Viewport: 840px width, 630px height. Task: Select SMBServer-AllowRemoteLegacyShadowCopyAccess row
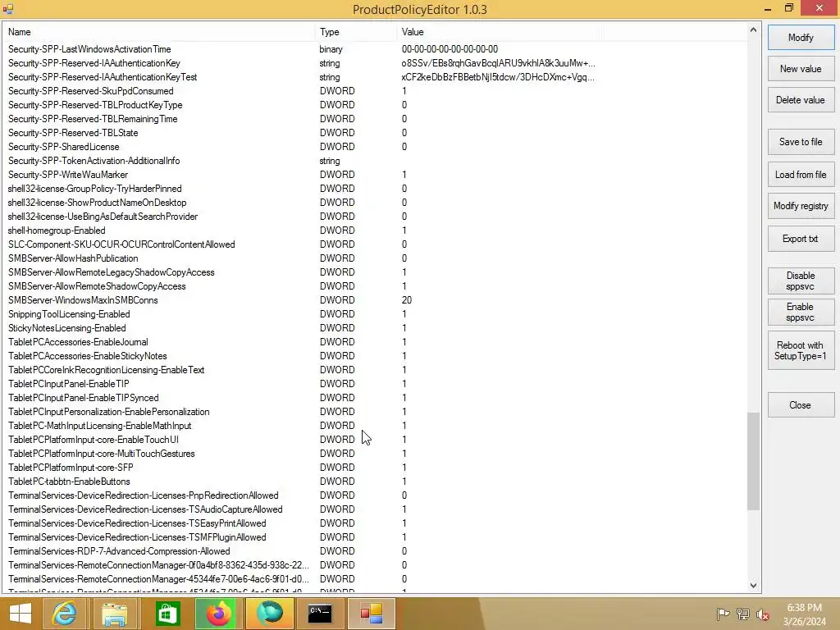point(375,272)
